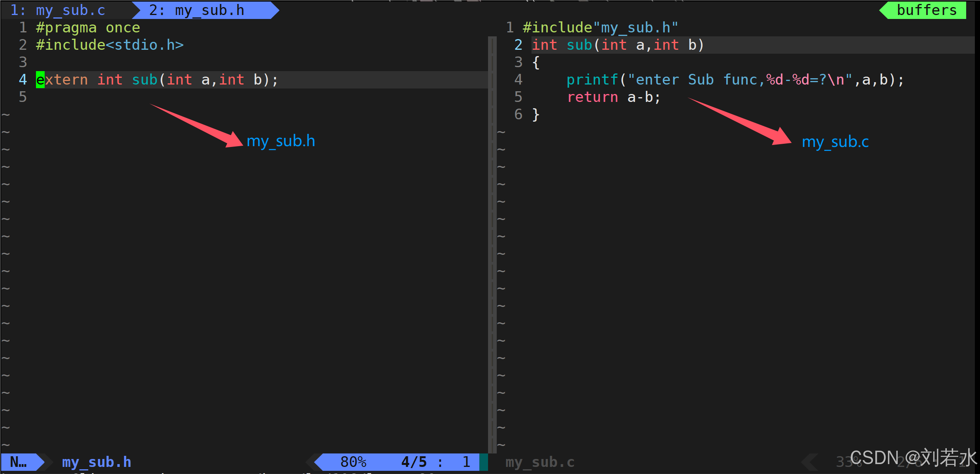Click the green buffers label
This screenshot has height=474, width=980.
pos(926,10)
